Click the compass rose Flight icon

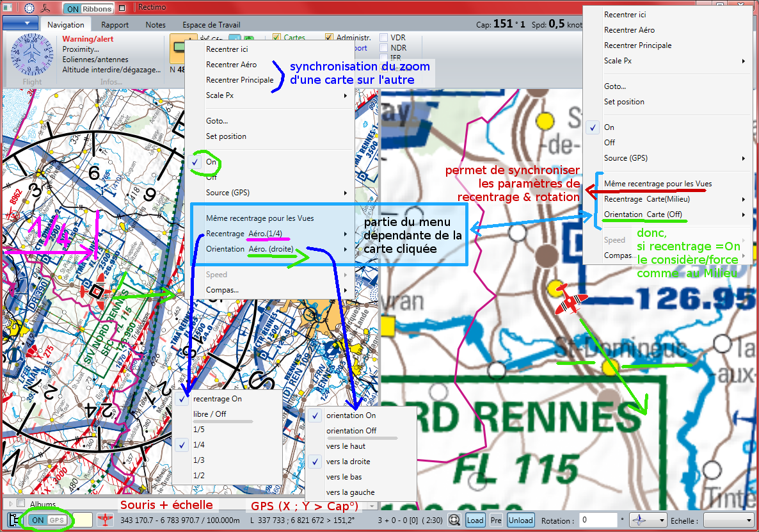32,54
